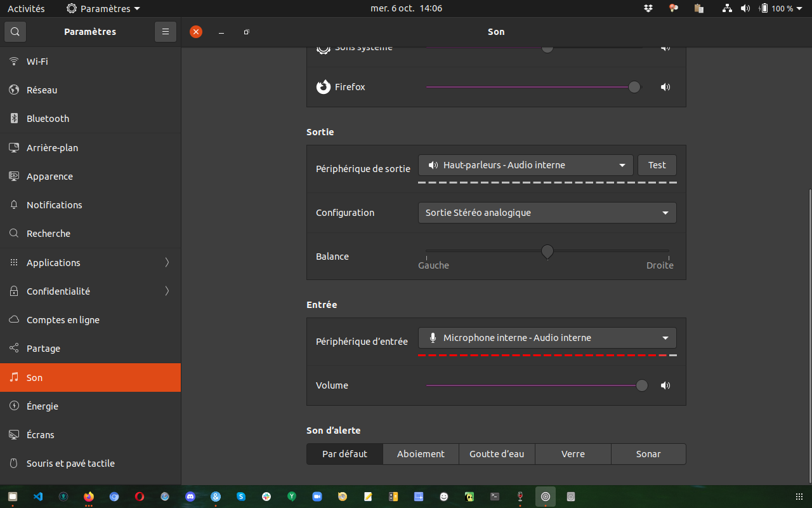Select the Aboiement alert sound
Viewport: 812px width, 508px height.
(x=421, y=454)
